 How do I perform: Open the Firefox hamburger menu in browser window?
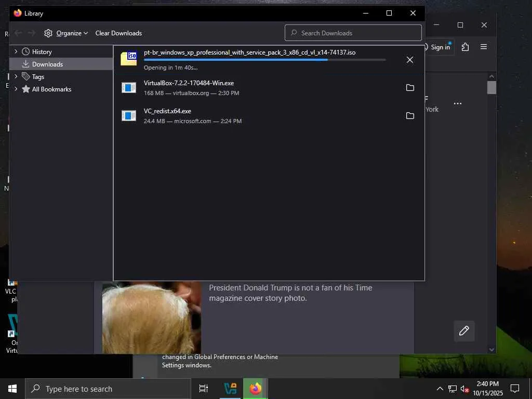pos(484,47)
